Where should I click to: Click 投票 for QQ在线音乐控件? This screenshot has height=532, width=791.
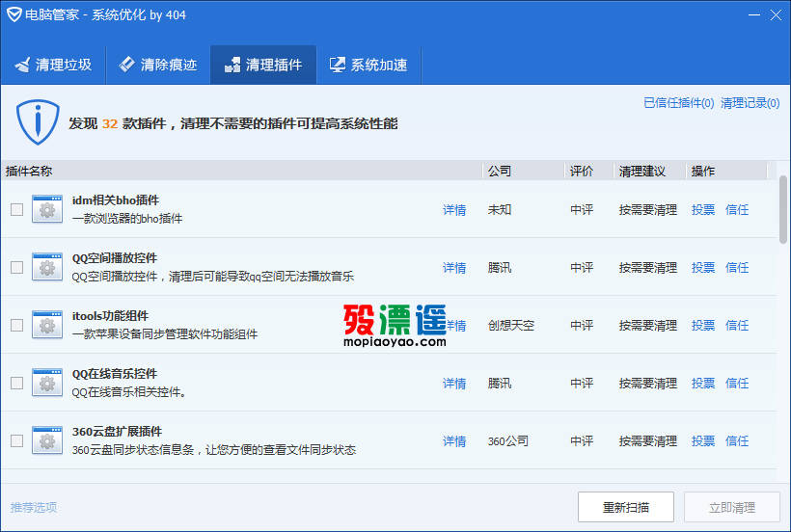pyautogui.click(x=703, y=384)
